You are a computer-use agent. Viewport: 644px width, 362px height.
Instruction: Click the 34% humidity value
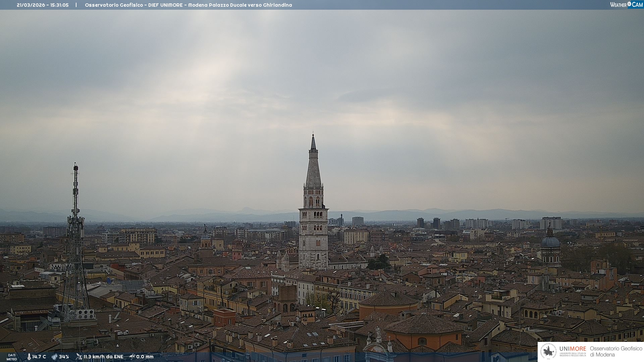click(x=64, y=357)
